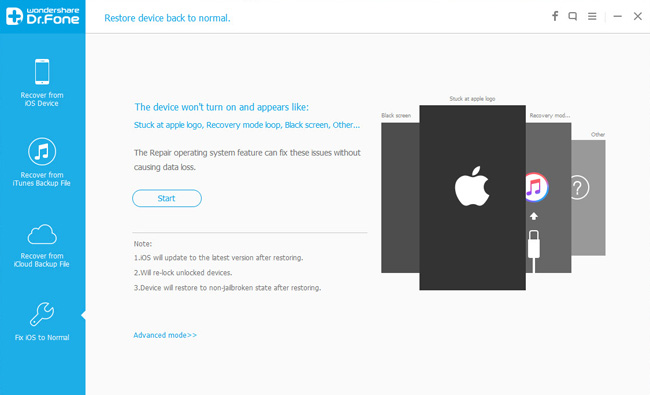The image size is (650, 395).
Task: Click the iTunes icon on Recovery mode card
Action: coord(536,187)
